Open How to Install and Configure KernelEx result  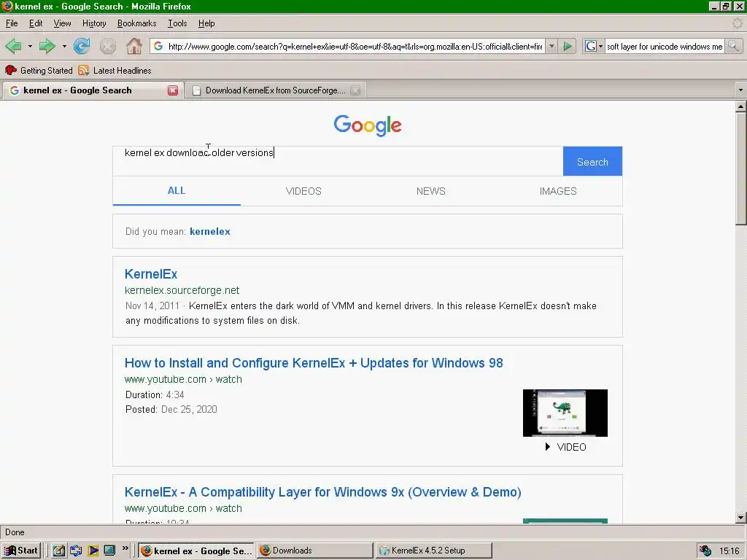tap(314, 363)
